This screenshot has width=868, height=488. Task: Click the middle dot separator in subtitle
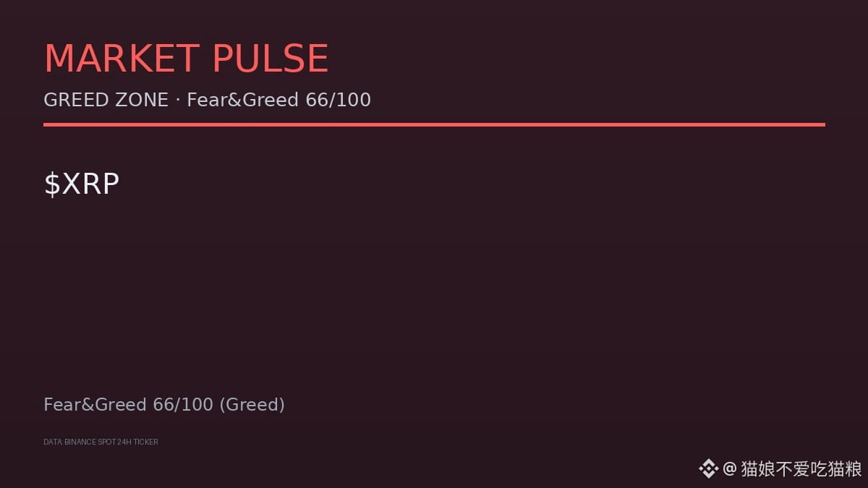178,100
